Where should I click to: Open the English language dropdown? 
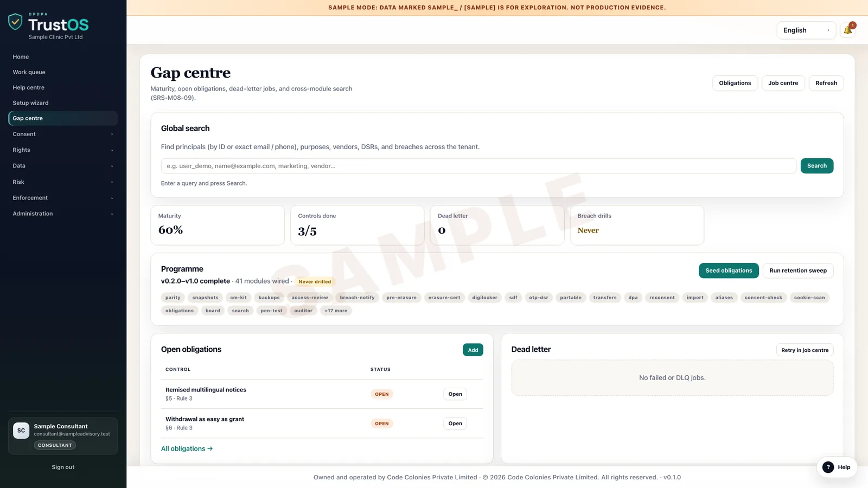coord(806,30)
